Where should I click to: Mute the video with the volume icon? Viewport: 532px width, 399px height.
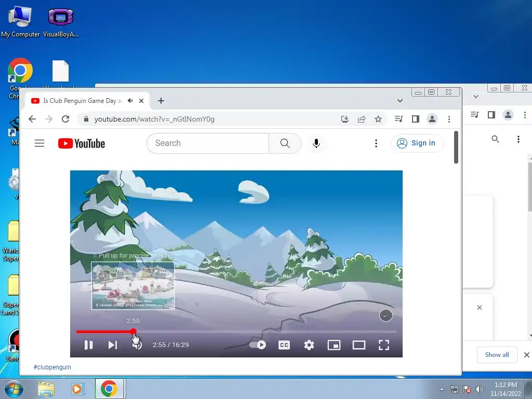coord(137,345)
